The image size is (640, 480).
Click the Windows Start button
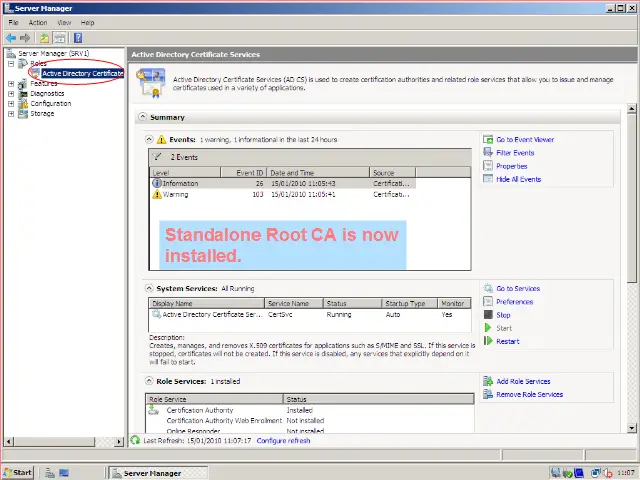pyautogui.click(x=18, y=472)
